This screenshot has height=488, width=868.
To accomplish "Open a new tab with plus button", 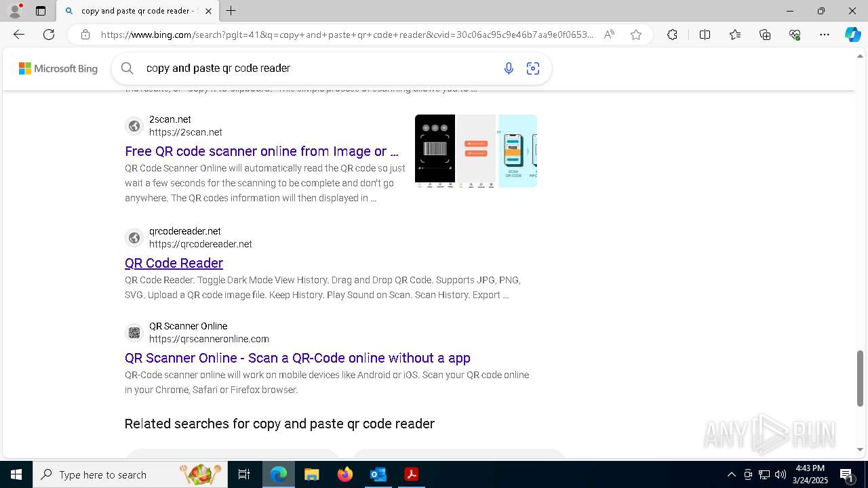I will [231, 11].
